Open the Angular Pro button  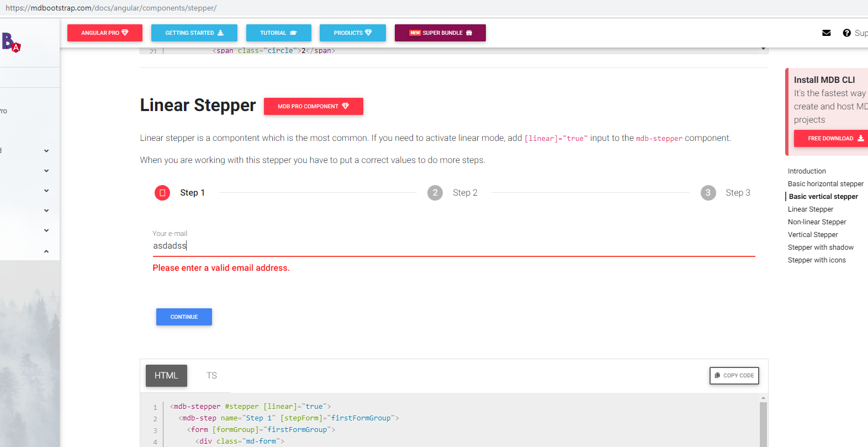105,33
